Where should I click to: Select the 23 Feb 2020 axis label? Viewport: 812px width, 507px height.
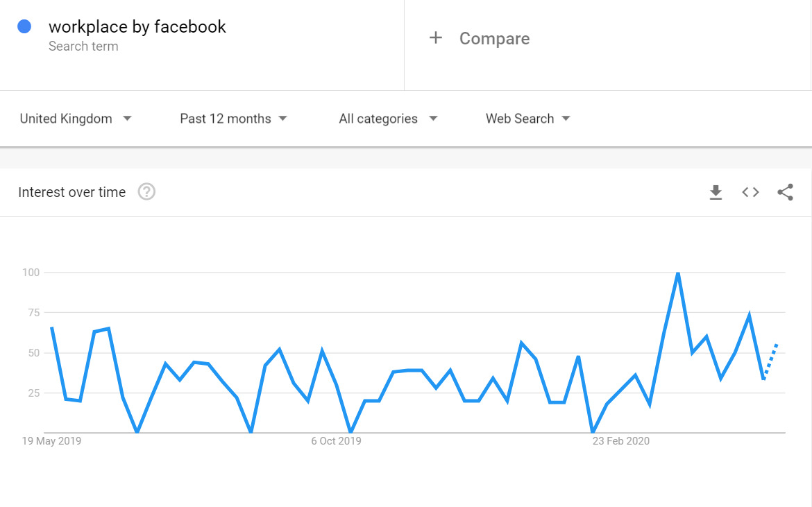pos(620,441)
